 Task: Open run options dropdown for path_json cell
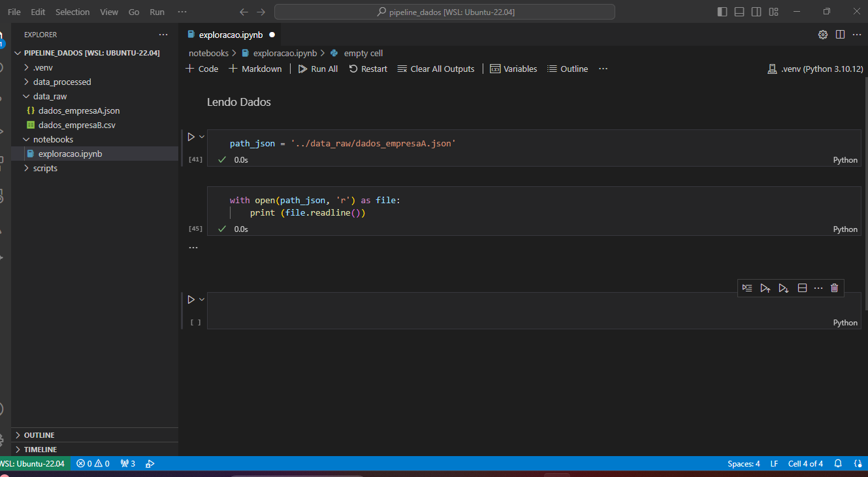[202, 137]
